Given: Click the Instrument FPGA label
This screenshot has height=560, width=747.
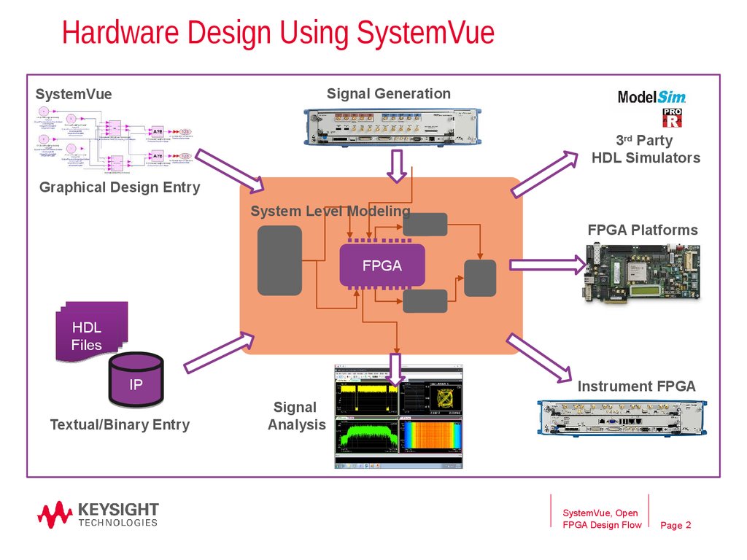Looking at the screenshot, I should point(636,386).
